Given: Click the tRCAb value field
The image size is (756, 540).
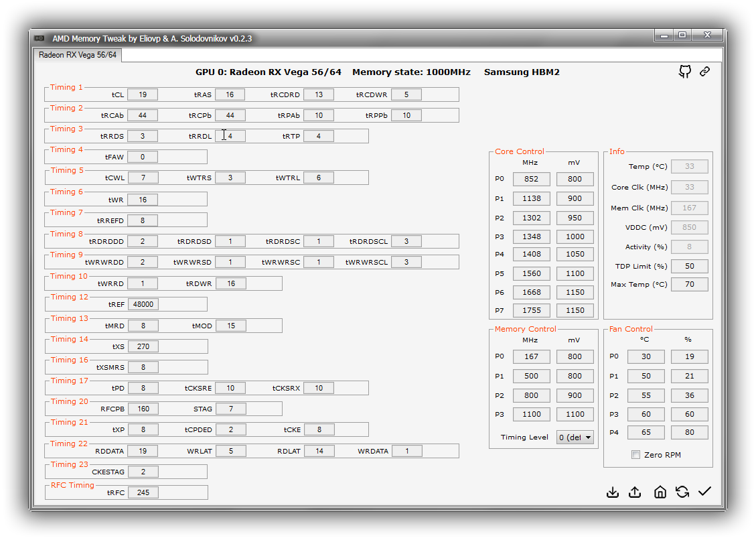Looking at the screenshot, I should pyautogui.click(x=143, y=115).
